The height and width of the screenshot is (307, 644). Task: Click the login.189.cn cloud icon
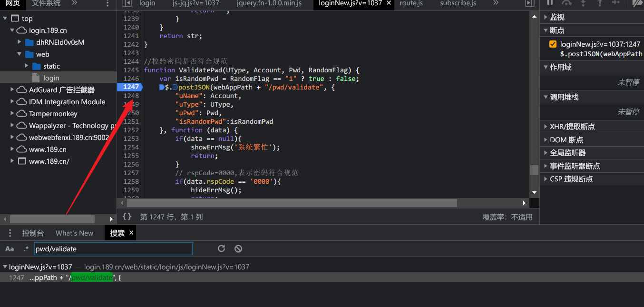(21, 30)
